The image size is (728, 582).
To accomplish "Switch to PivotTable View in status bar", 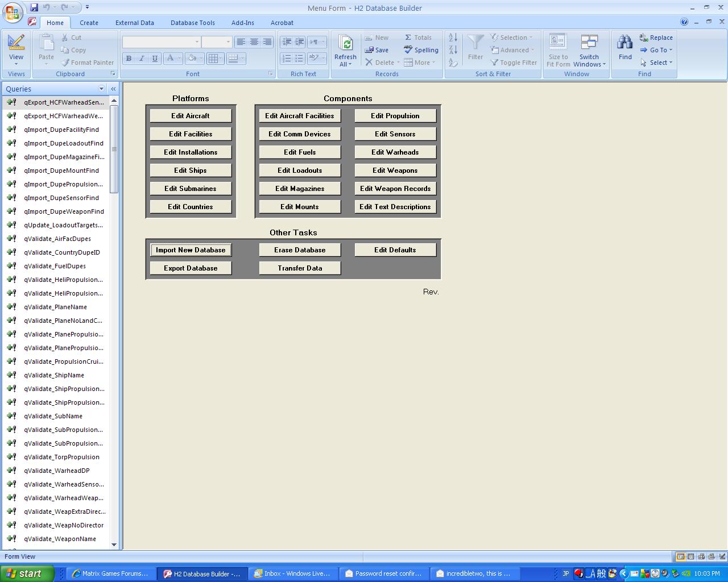I will click(701, 556).
